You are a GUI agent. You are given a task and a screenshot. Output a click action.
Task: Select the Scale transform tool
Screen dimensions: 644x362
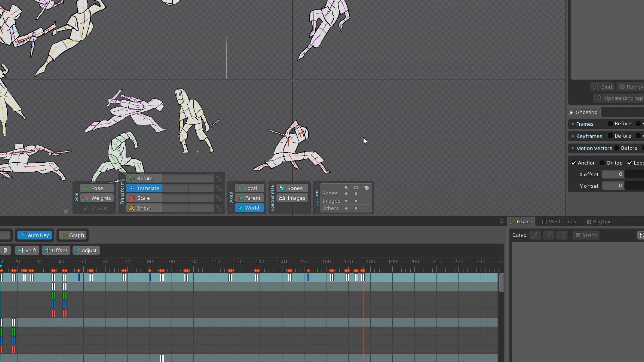144,198
